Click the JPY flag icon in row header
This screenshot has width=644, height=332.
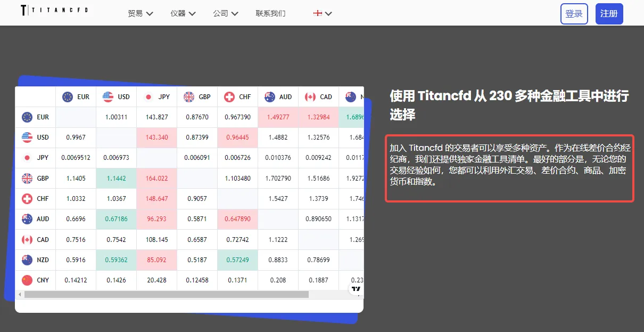[27, 158]
